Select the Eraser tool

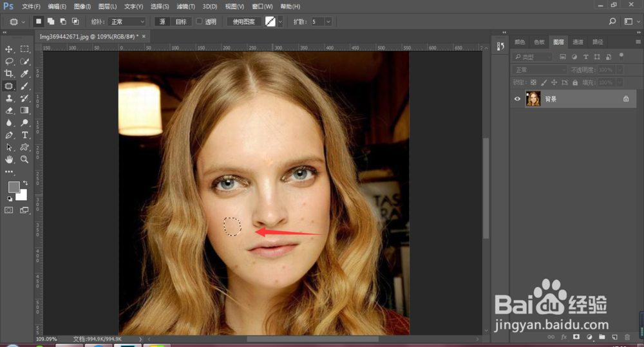pos(8,111)
